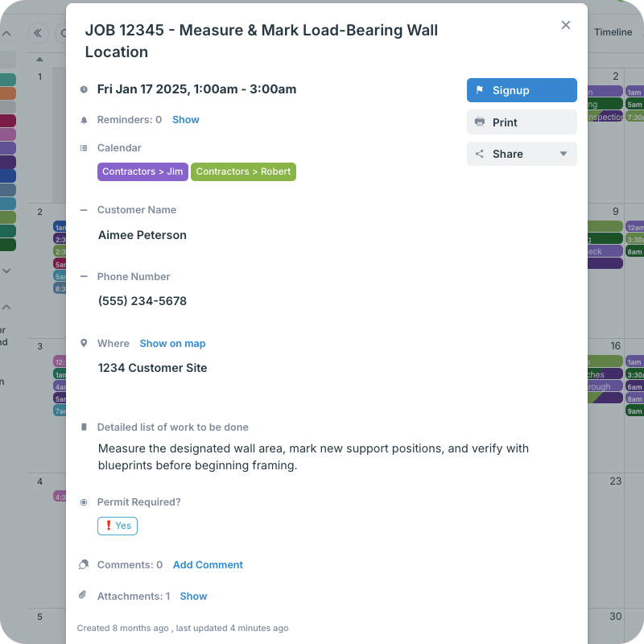
Task: Click the comments speech bubble icon
Action: pos(84,565)
